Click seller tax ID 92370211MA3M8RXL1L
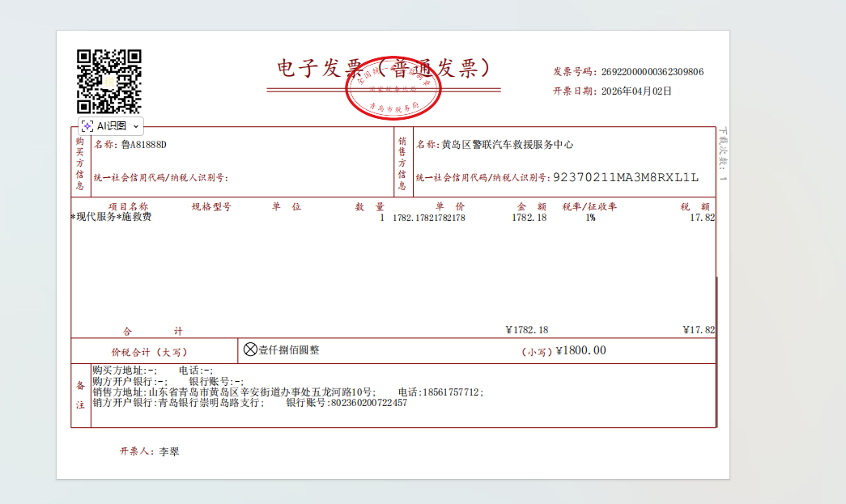Screen dimensions: 846x504 (x=624, y=177)
